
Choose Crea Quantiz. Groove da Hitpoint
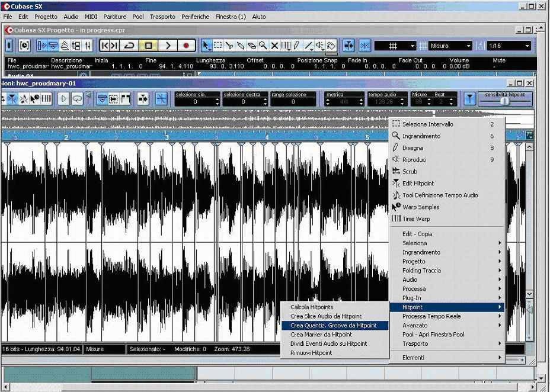coord(334,326)
